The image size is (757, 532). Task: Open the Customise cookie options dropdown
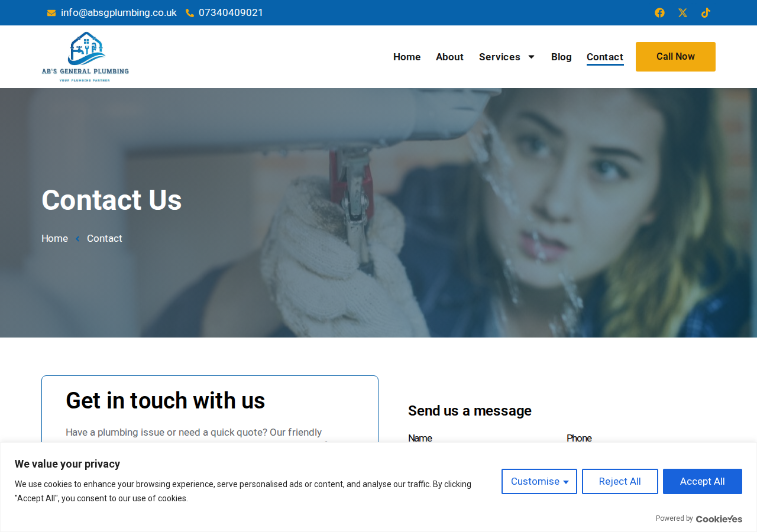[x=539, y=481]
